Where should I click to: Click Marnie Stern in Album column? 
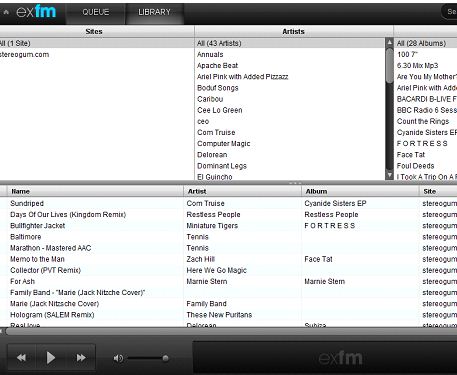[325, 281]
